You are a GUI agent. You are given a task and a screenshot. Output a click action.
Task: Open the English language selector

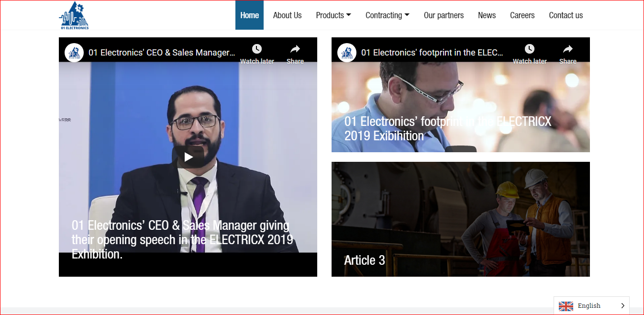(x=591, y=305)
